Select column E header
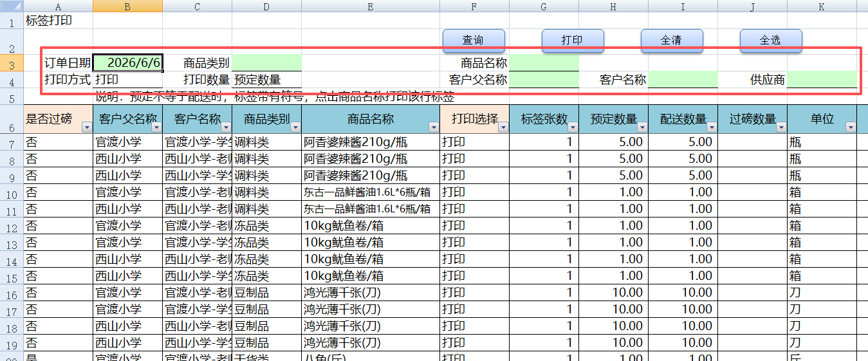Viewport: 868px width, 361px height. [x=371, y=6]
